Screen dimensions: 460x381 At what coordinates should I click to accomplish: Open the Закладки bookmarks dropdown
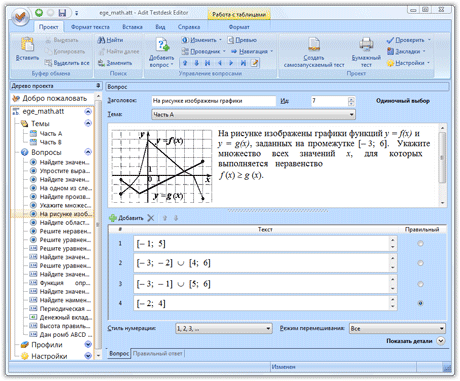pos(406,51)
